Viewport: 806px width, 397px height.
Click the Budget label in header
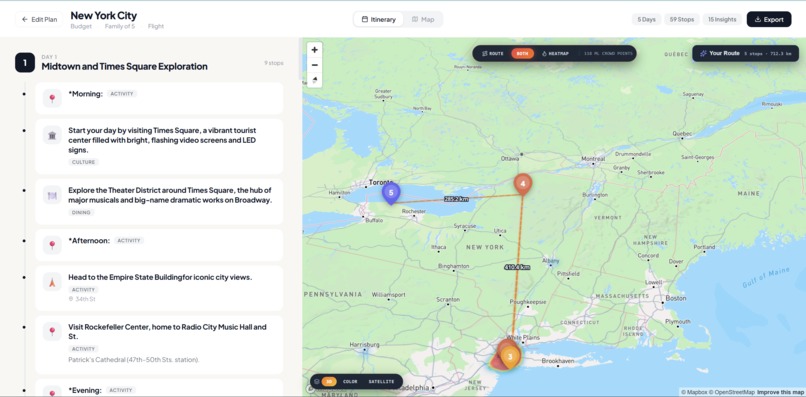[x=81, y=26]
